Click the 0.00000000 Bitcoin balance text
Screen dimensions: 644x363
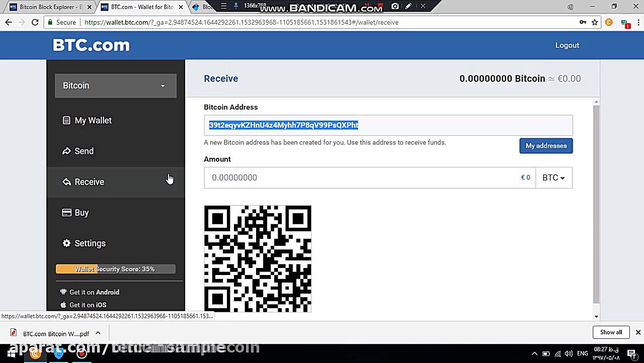[502, 78]
